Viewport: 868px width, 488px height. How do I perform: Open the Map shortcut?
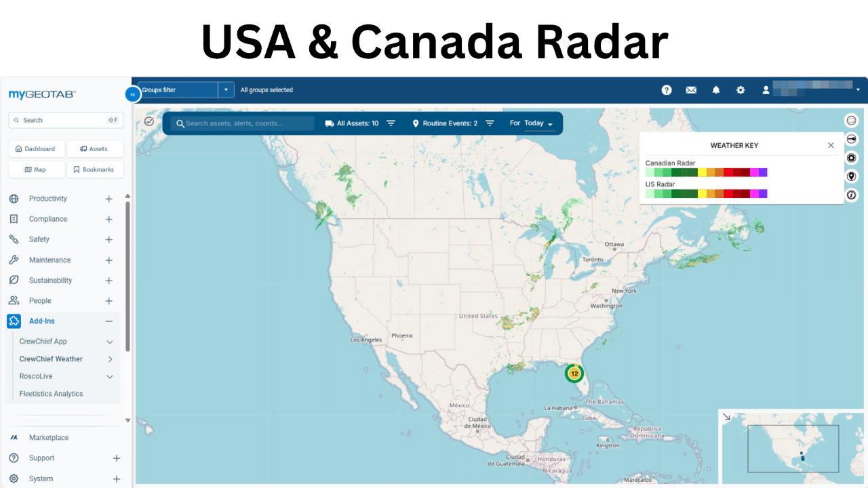coord(37,169)
